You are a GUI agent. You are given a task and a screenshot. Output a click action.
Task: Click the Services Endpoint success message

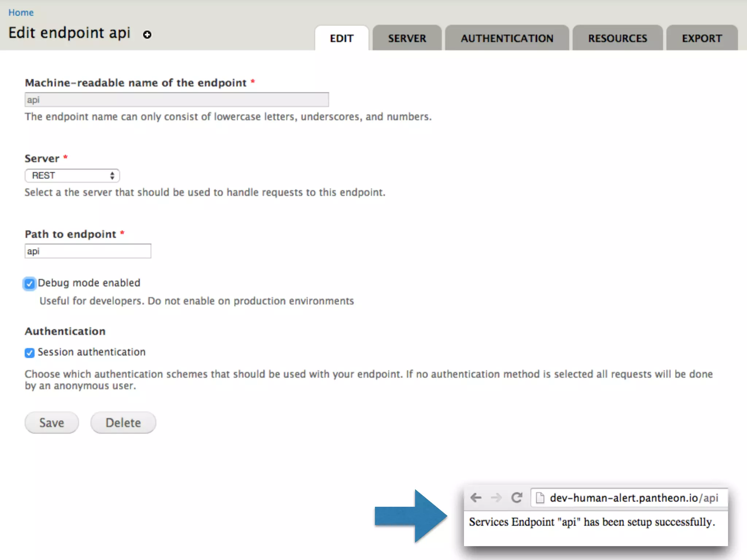coord(592,522)
